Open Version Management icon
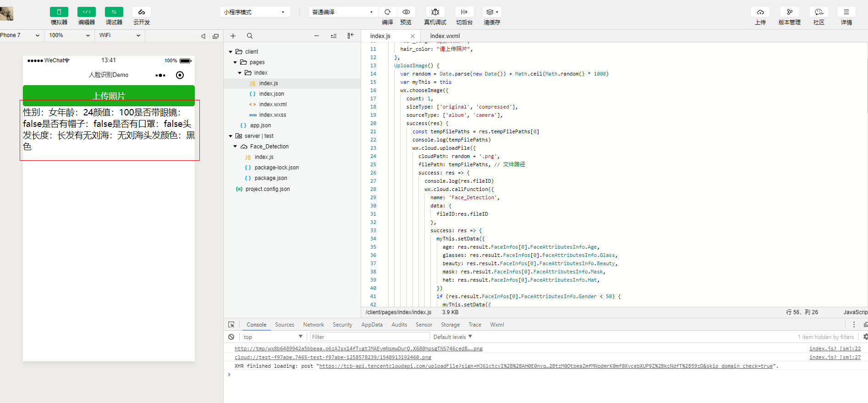The width and height of the screenshot is (868, 403). [789, 12]
